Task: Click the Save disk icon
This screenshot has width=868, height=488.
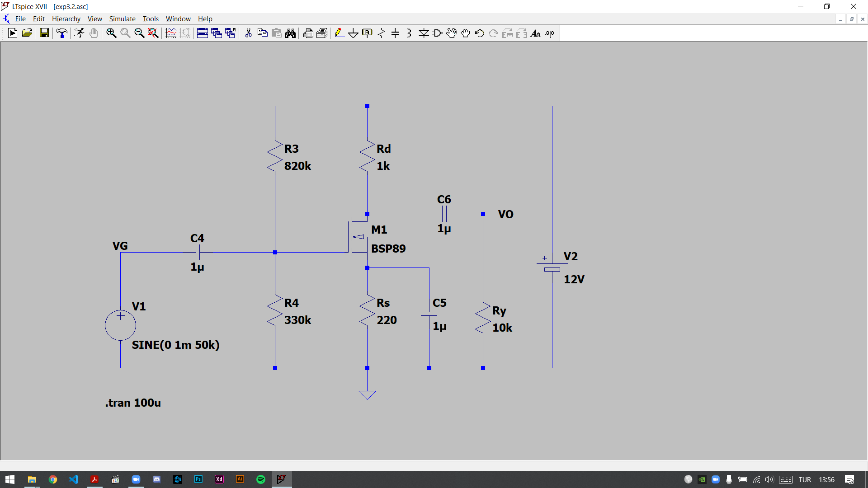Action: 44,33
